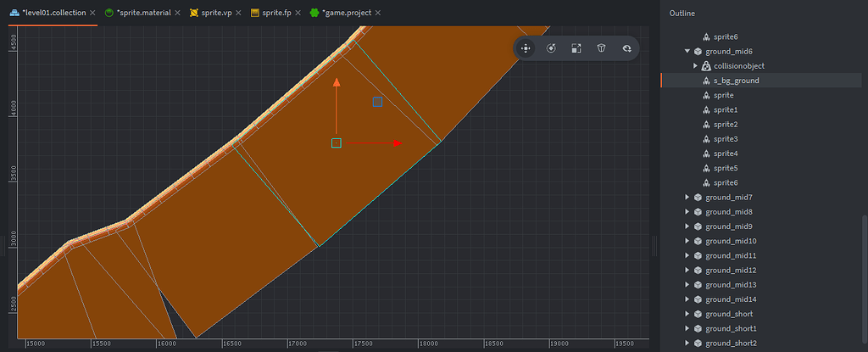The height and width of the screenshot is (352, 868).
Task: Click the s_bg_ground sprite icon
Action: 706,81
